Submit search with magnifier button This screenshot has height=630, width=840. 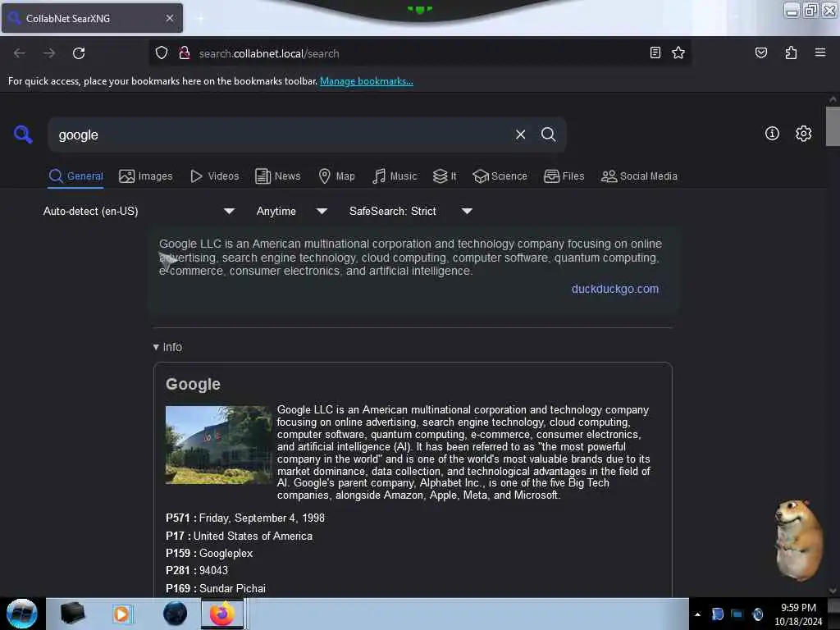pyautogui.click(x=548, y=135)
